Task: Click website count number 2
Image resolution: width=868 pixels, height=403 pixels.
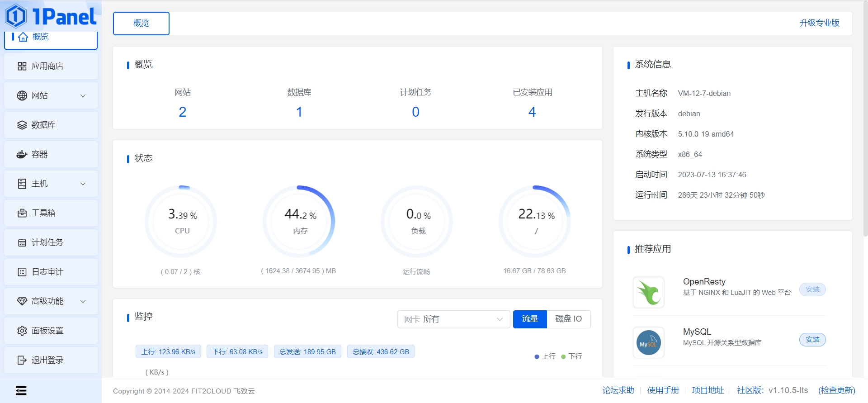Action: pos(183,112)
